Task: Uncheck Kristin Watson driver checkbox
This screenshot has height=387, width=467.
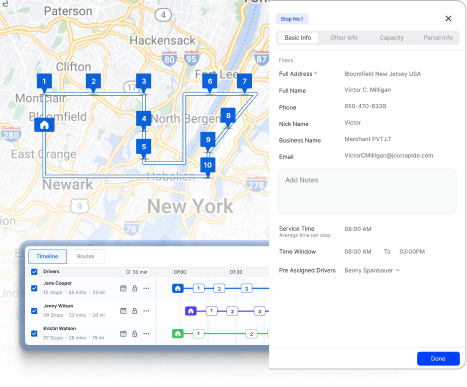Action: pyautogui.click(x=34, y=333)
